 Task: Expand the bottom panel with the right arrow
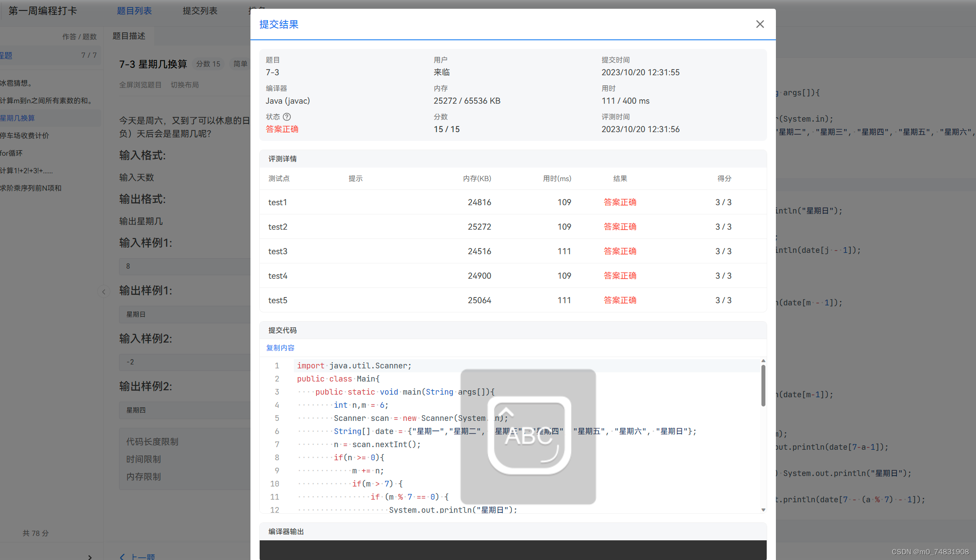click(x=89, y=556)
